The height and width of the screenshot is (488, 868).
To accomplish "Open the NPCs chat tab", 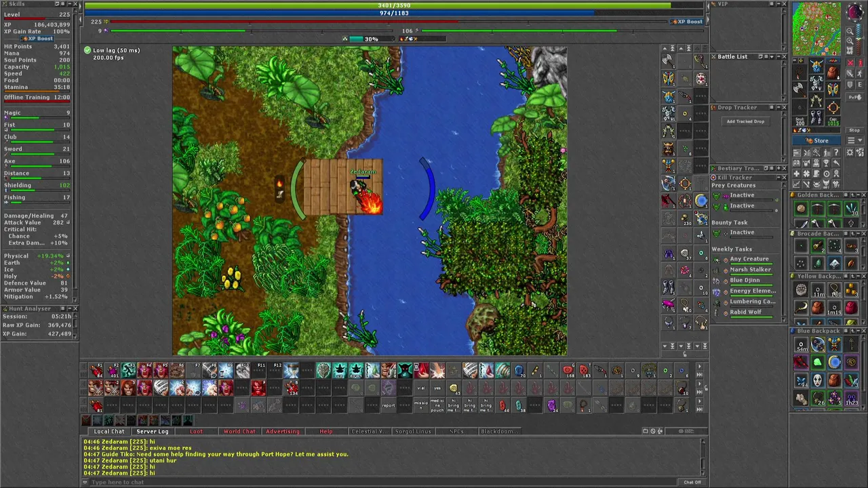I will tap(456, 431).
